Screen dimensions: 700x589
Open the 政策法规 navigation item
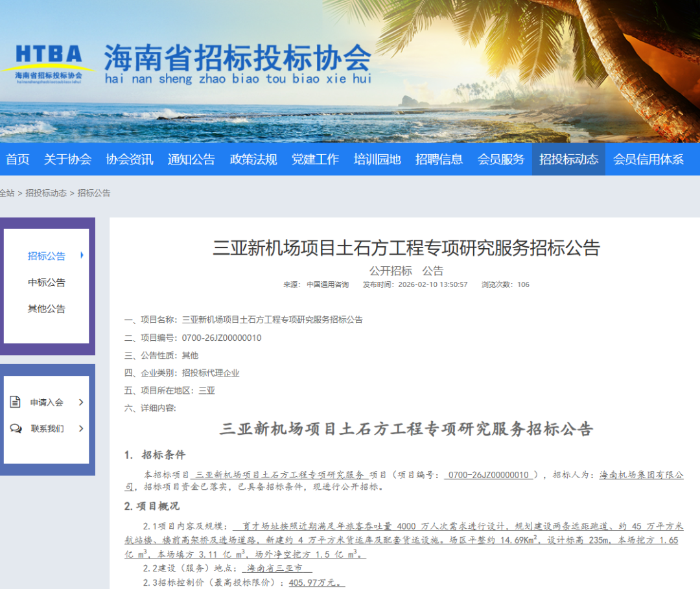(253, 159)
